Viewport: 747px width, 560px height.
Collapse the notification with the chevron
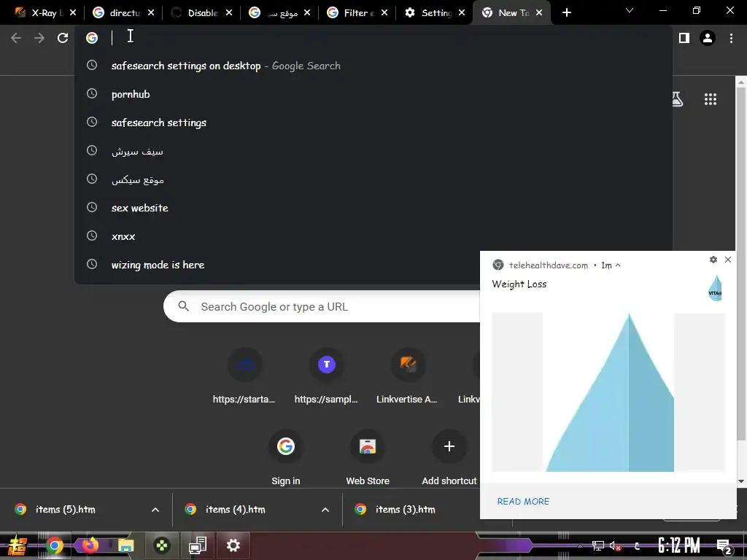click(x=618, y=265)
